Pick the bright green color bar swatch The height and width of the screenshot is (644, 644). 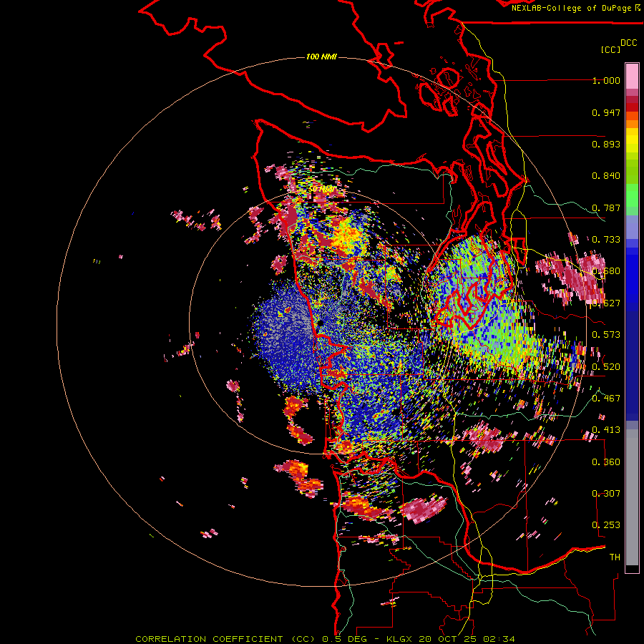click(632, 195)
